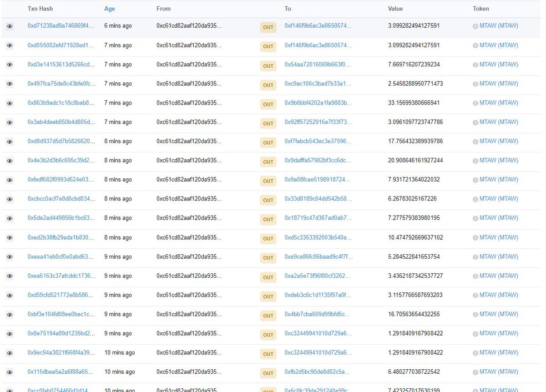This screenshot has height=392, width=546.
Task: Open transaction hash 0xbf3e104fd08ee0bec1c
Action: (x=61, y=314)
